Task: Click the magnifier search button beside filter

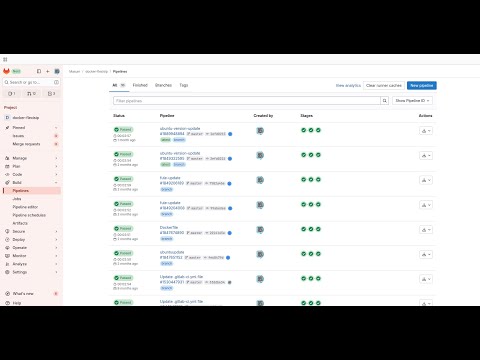Action: pos(385,101)
